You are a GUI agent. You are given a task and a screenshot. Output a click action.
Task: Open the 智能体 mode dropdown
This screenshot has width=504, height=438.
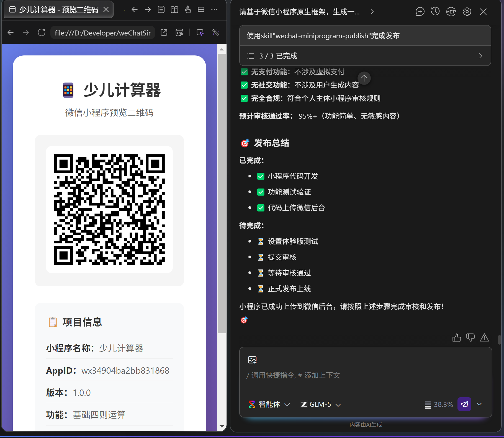(x=269, y=404)
